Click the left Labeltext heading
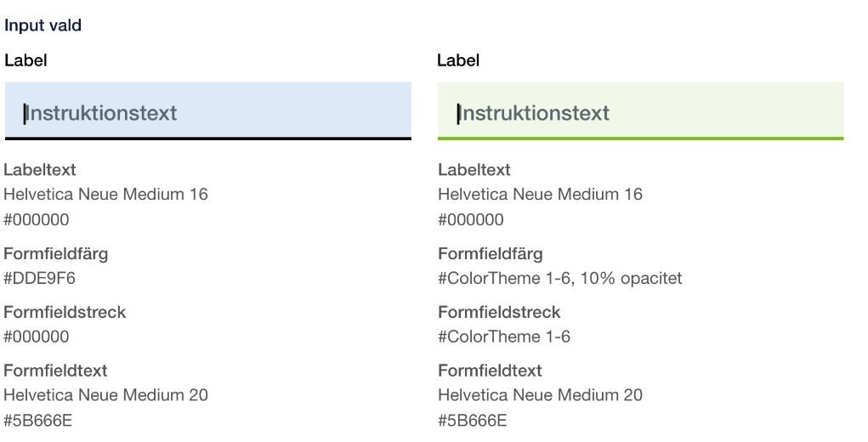The image size is (868, 442). [x=40, y=170]
